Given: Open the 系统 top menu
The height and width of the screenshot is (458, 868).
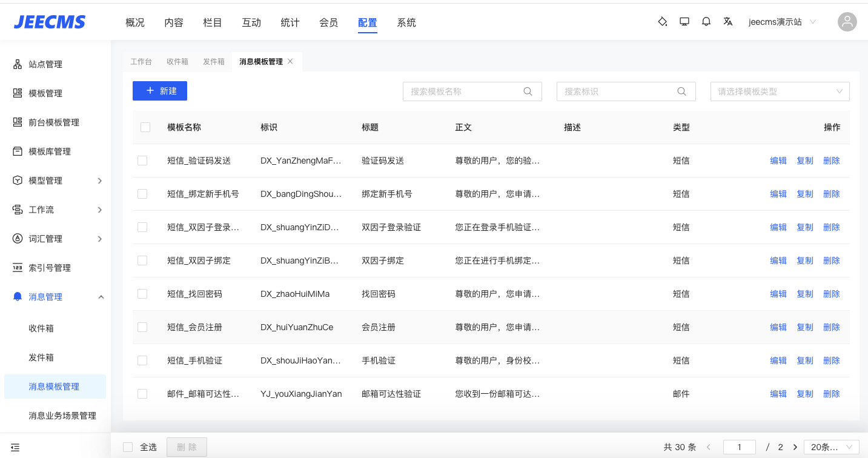Looking at the screenshot, I should [x=406, y=22].
